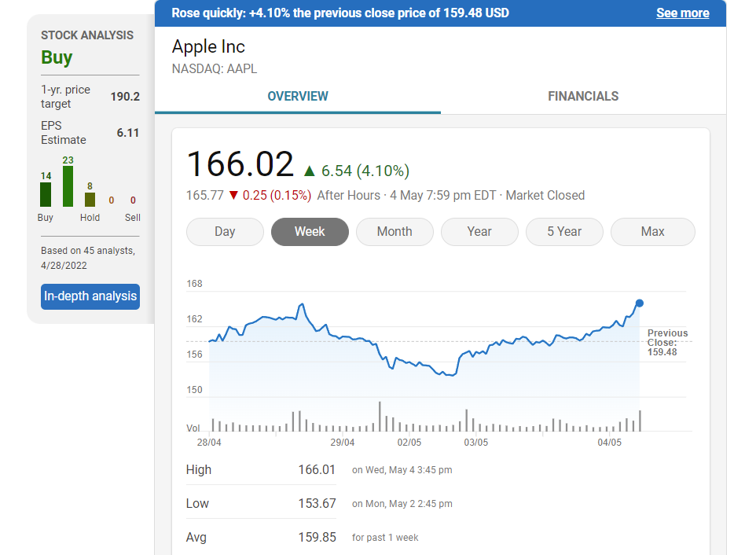Viewport: 756px width, 555px height.
Task: Click the green Buy rating heading
Action: coord(57,57)
